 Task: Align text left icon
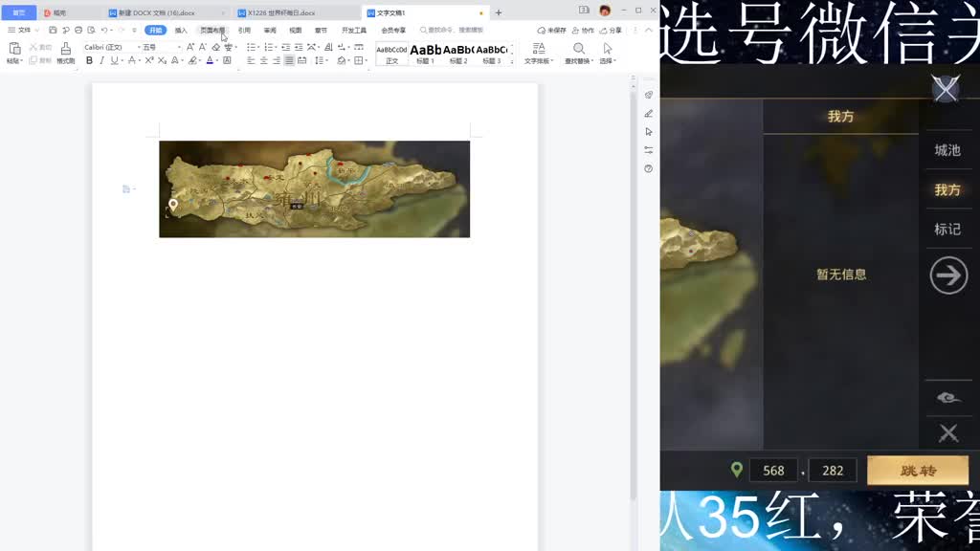[x=251, y=60]
